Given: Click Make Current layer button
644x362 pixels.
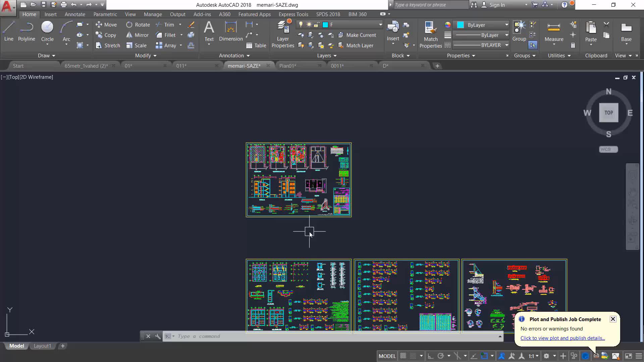Looking at the screenshot, I should (357, 35).
